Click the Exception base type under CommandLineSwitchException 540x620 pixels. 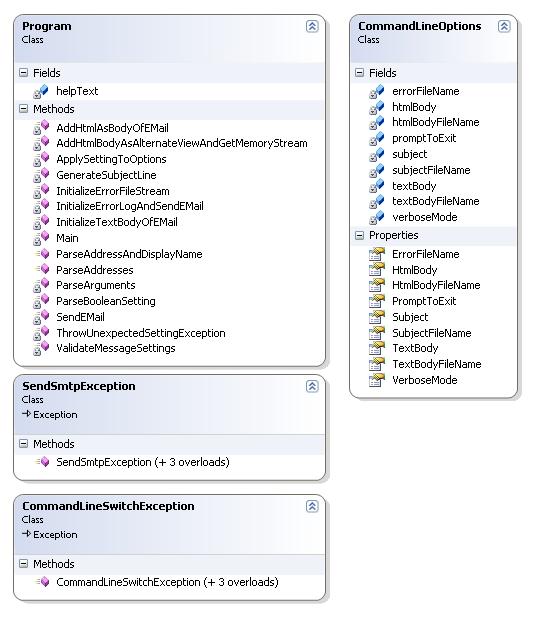coord(55,534)
